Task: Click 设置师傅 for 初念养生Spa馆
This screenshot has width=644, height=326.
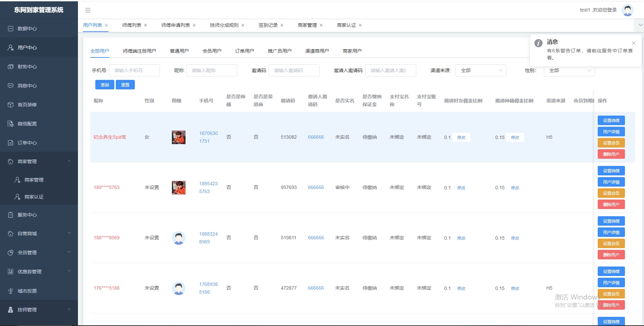Action: pos(611,120)
